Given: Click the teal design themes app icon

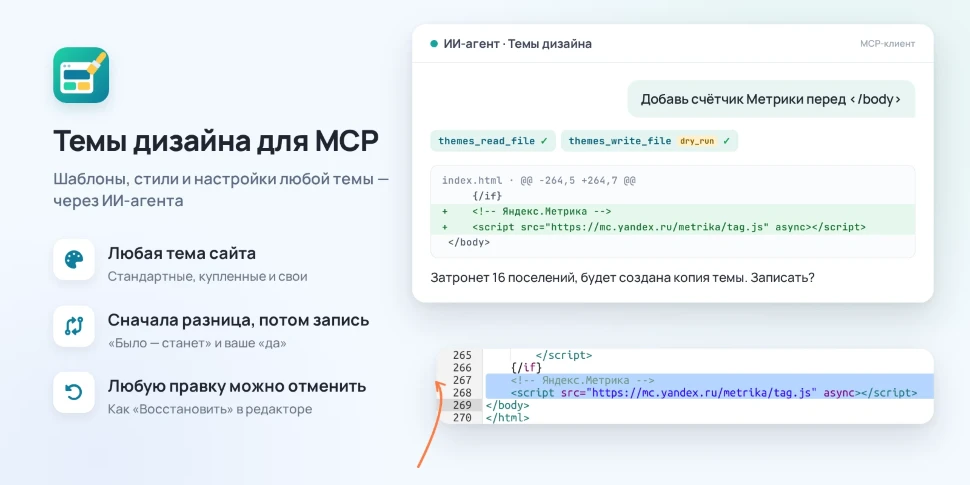Looking at the screenshot, I should click(x=81, y=75).
